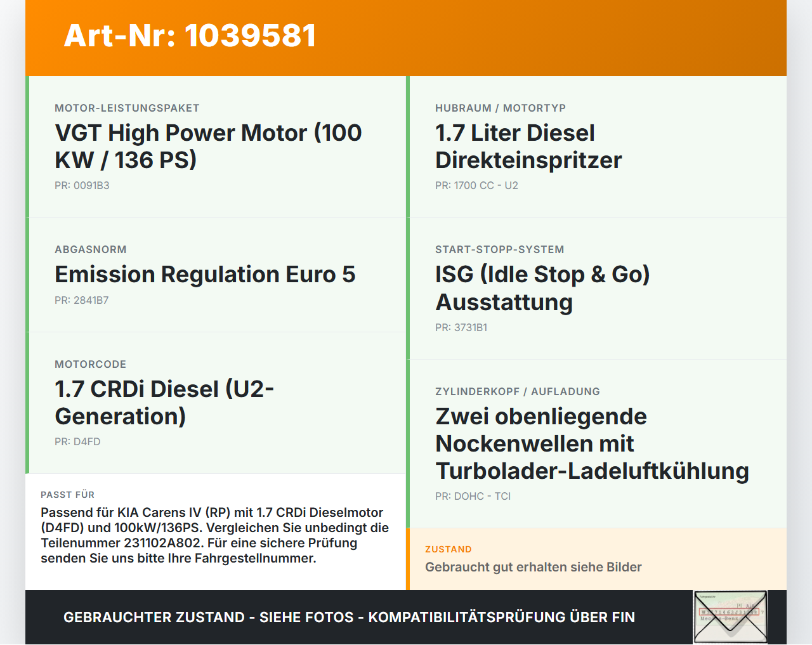The image size is (812, 645).
Task: Click the 'Passend für KIA Carens IV' paragraph
Action: tap(214, 535)
